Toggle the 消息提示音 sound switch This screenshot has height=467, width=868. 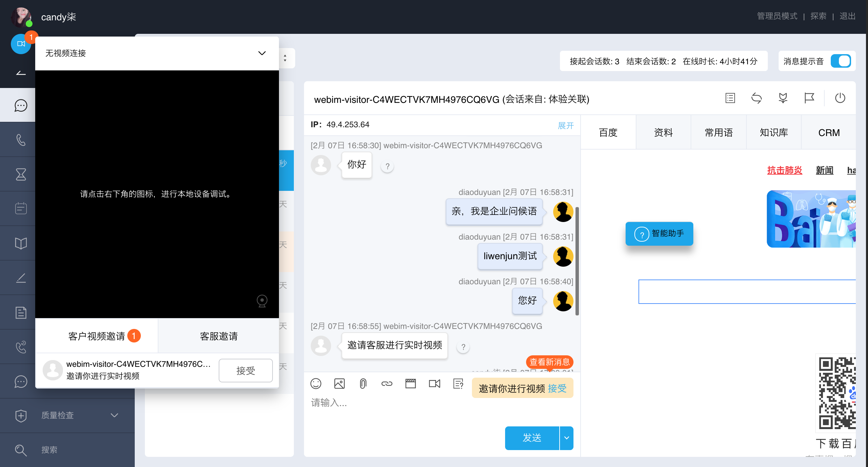click(x=842, y=61)
